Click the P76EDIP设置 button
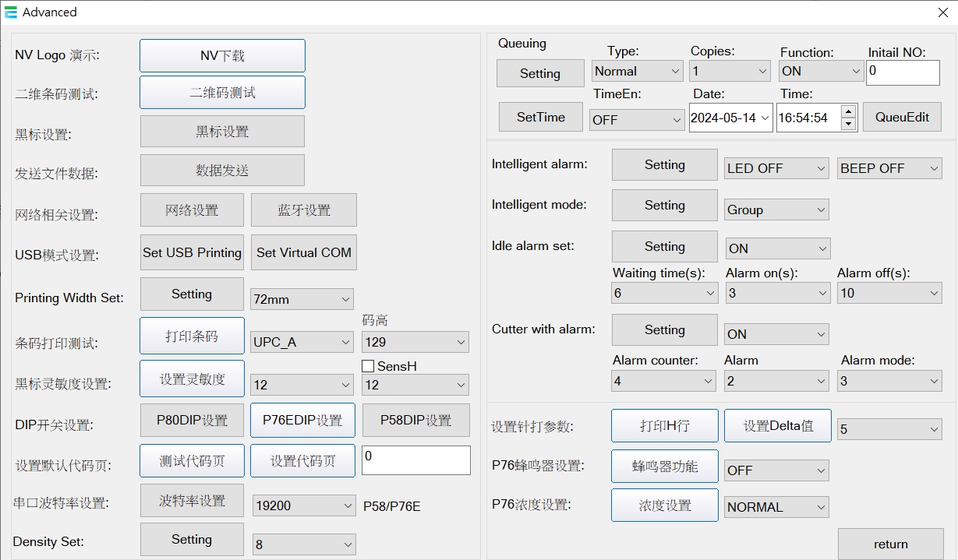 [302, 420]
